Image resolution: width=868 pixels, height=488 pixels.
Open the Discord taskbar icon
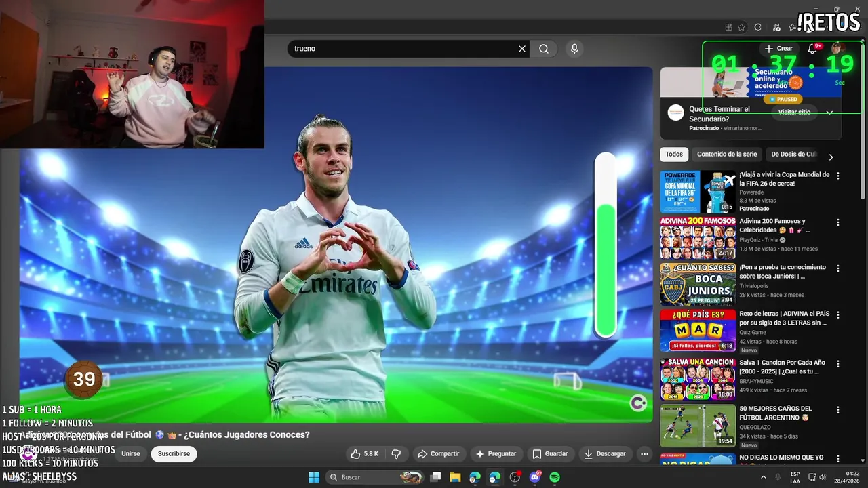pyautogui.click(x=535, y=477)
